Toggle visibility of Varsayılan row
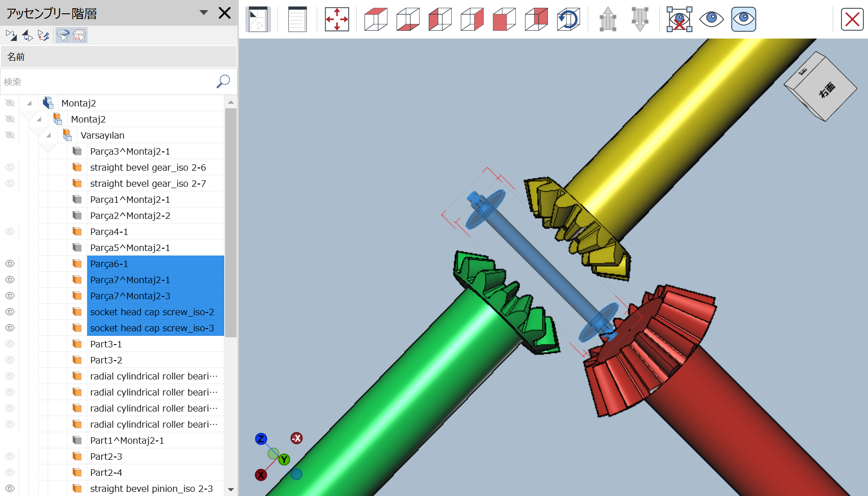 pos(10,135)
